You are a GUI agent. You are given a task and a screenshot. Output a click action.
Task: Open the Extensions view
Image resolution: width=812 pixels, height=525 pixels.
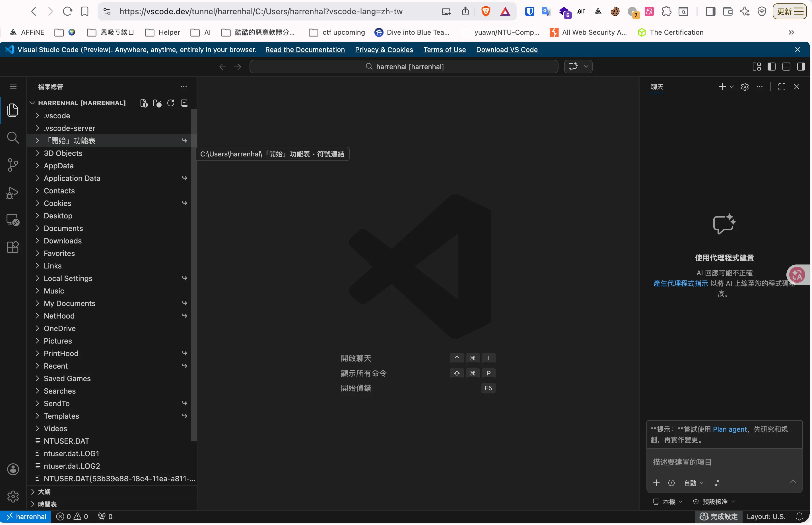pyautogui.click(x=13, y=247)
